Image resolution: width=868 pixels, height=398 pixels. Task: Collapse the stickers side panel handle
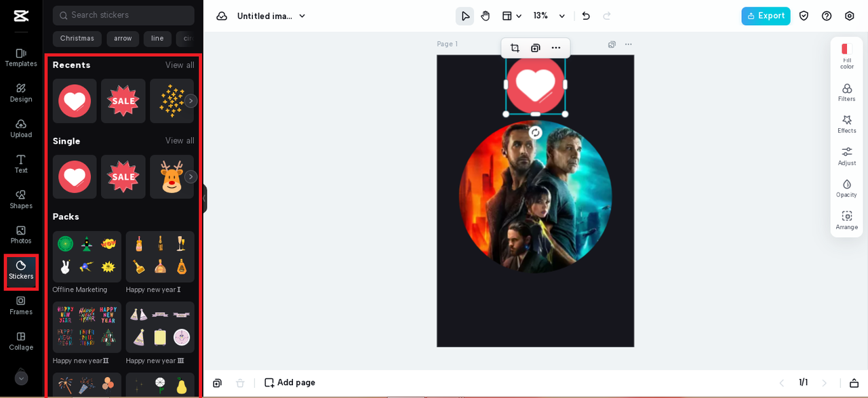click(204, 199)
